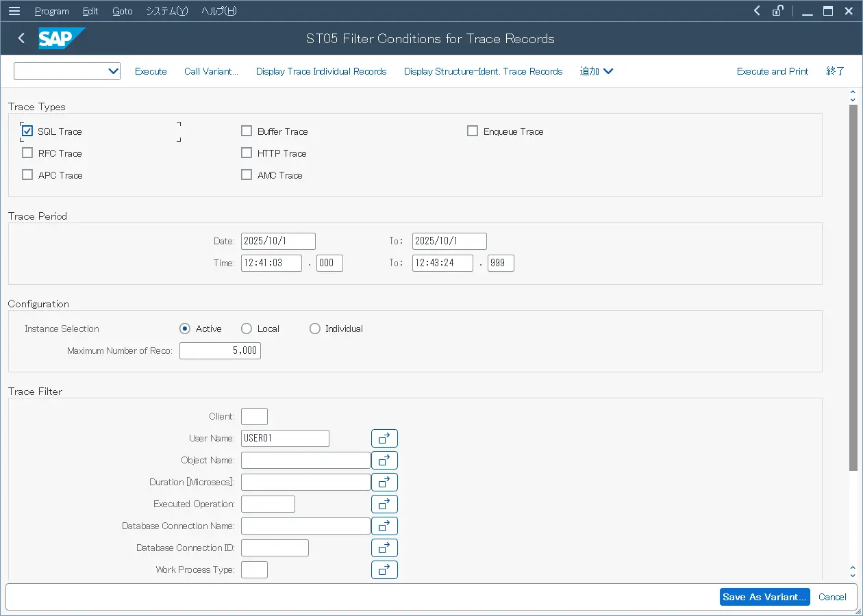Click the lock session icon in title bar
863x616 pixels.
point(777,11)
